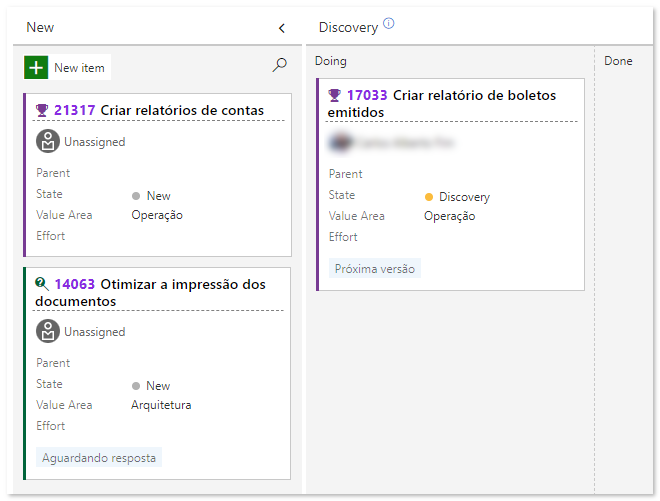Click the magnifier icon on item 14063

point(42,284)
